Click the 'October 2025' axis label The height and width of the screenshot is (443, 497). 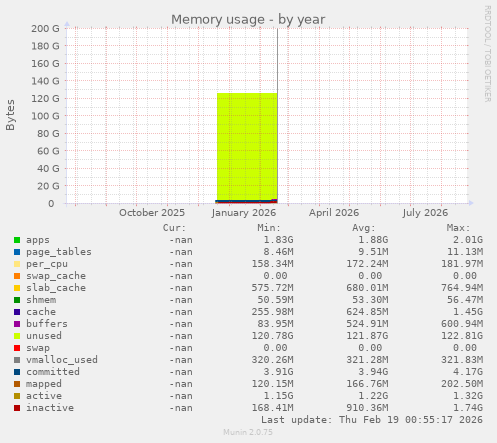152,213
